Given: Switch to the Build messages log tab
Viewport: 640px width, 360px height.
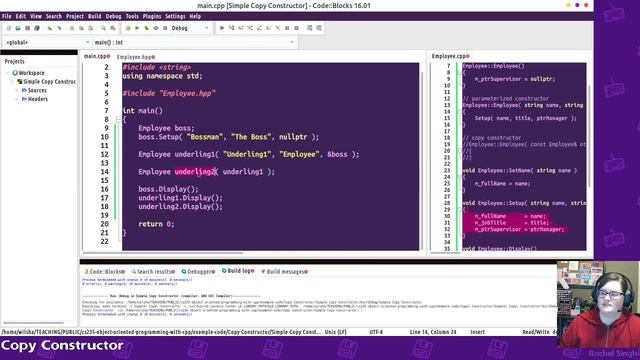Looking at the screenshot, I should pos(284,271).
